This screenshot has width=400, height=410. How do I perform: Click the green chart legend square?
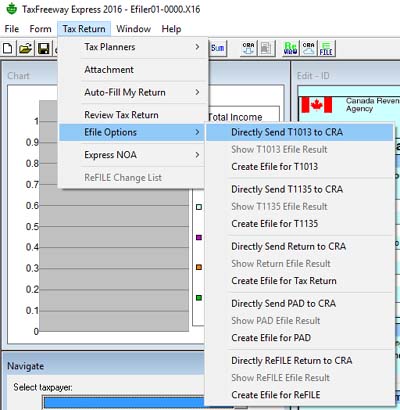199,298
